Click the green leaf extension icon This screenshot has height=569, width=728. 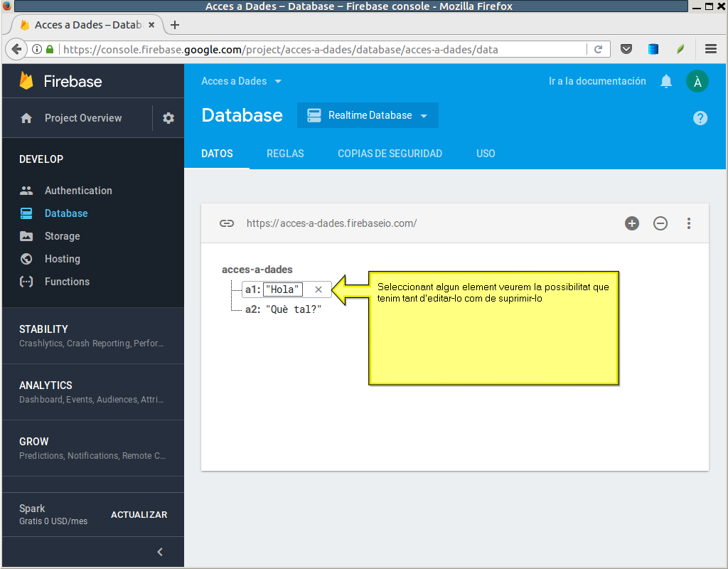pos(680,49)
